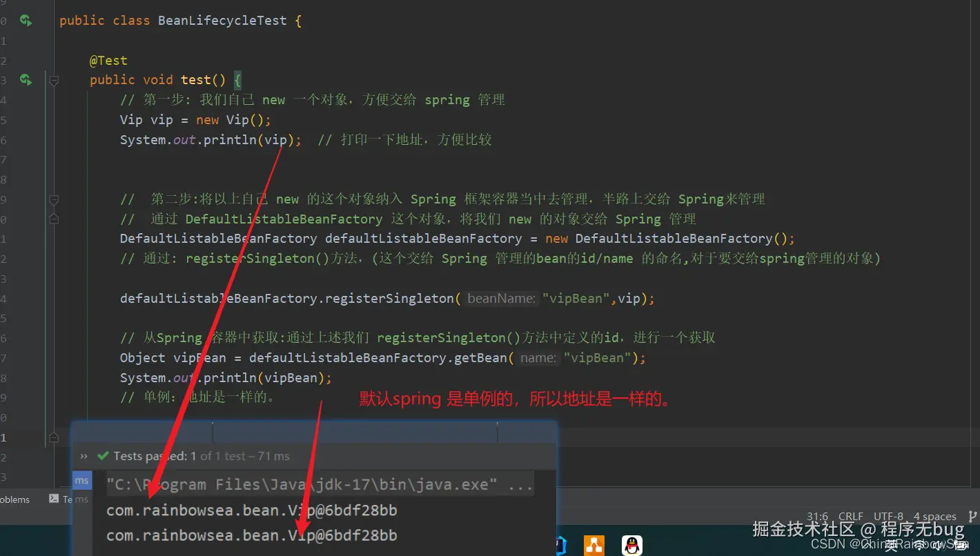This screenshot has height=556, width=980.
Task: Click the comment starting with 通过: registerSingleton()
Action: (x=500, y=259)
